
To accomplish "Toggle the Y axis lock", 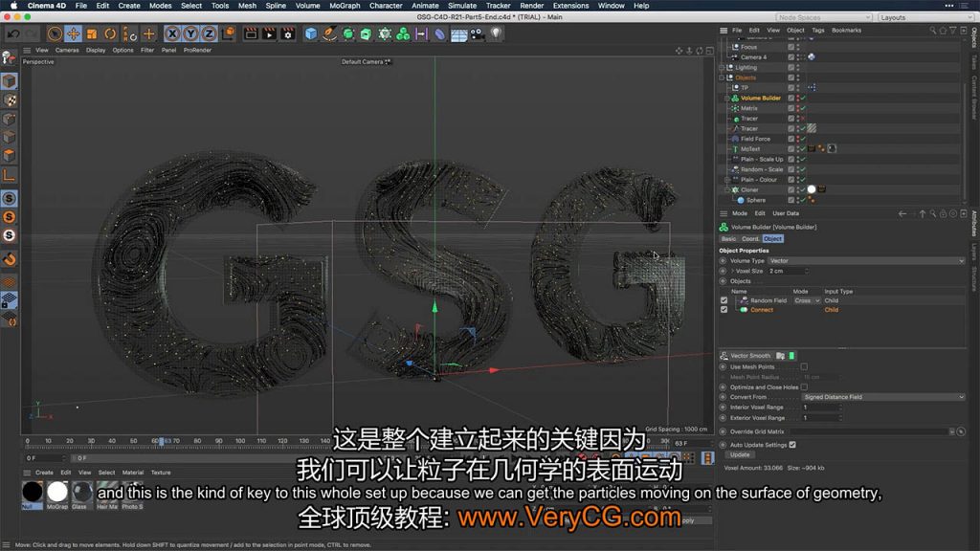I will pyautogui.click(x=190, y=33).
